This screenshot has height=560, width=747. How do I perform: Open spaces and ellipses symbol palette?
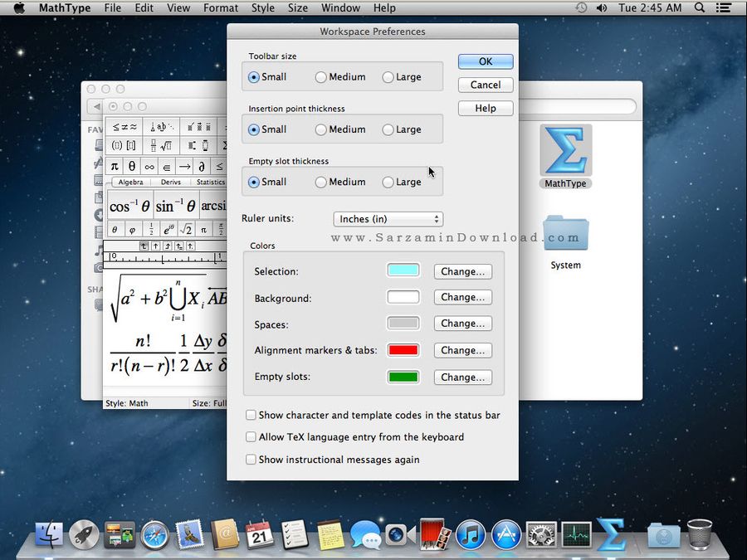click(162, 127)
